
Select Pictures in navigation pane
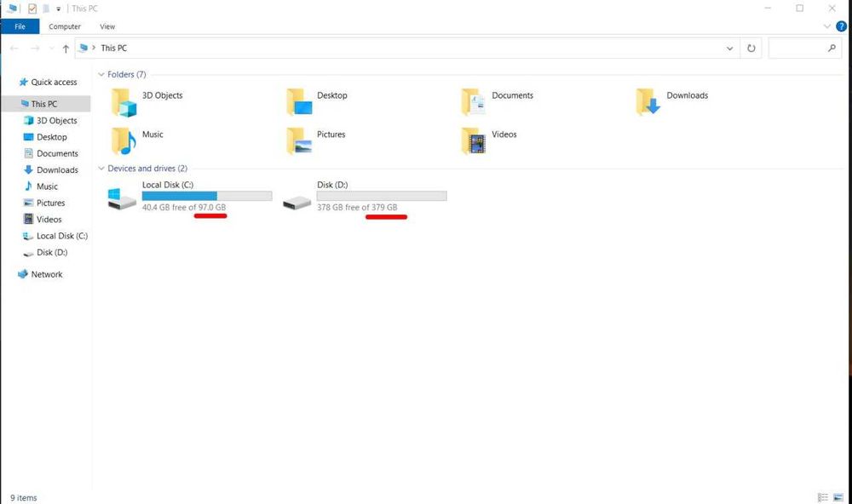point(46,203)
